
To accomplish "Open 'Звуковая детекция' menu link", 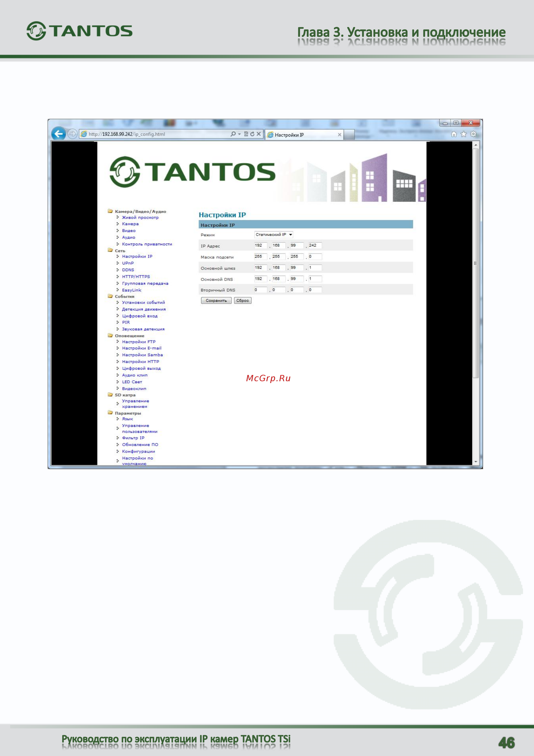I will coord(143,329).
